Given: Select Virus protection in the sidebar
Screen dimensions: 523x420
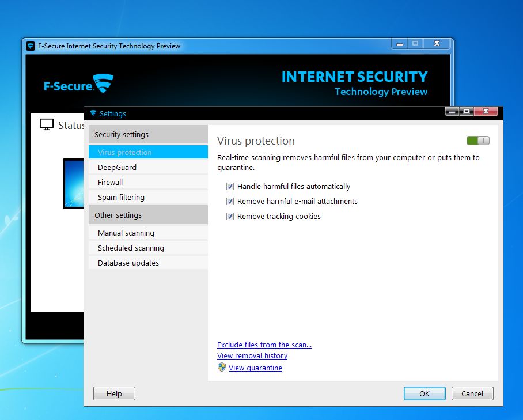Looking at the screenshot, I should click(148, 152).
